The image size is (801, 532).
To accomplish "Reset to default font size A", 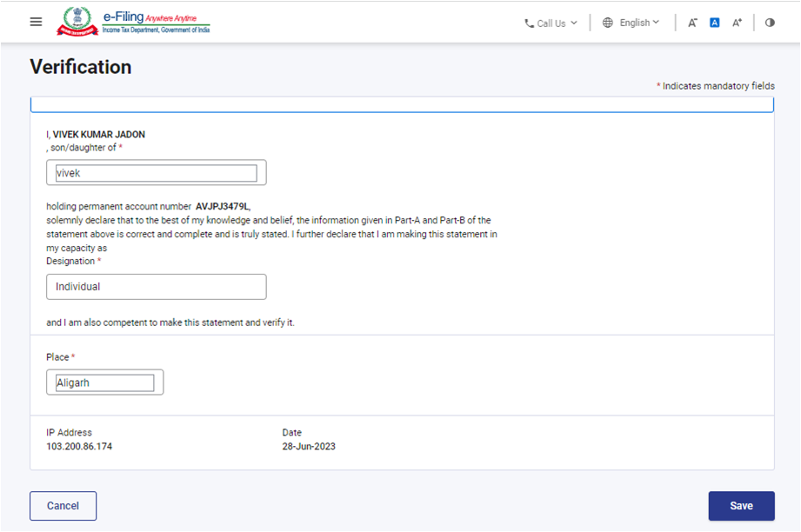I will point(714,23).
